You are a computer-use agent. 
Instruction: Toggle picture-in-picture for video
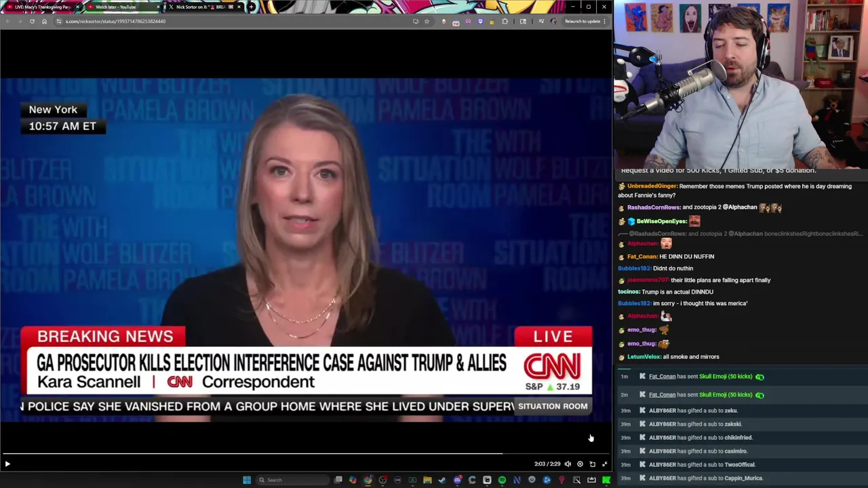(x=592, y=464)
